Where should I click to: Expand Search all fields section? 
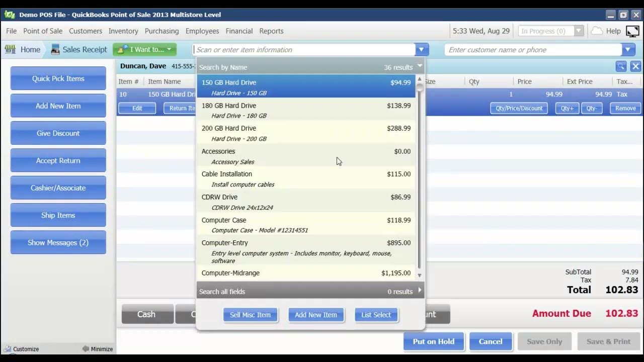(x=420, y=291)
